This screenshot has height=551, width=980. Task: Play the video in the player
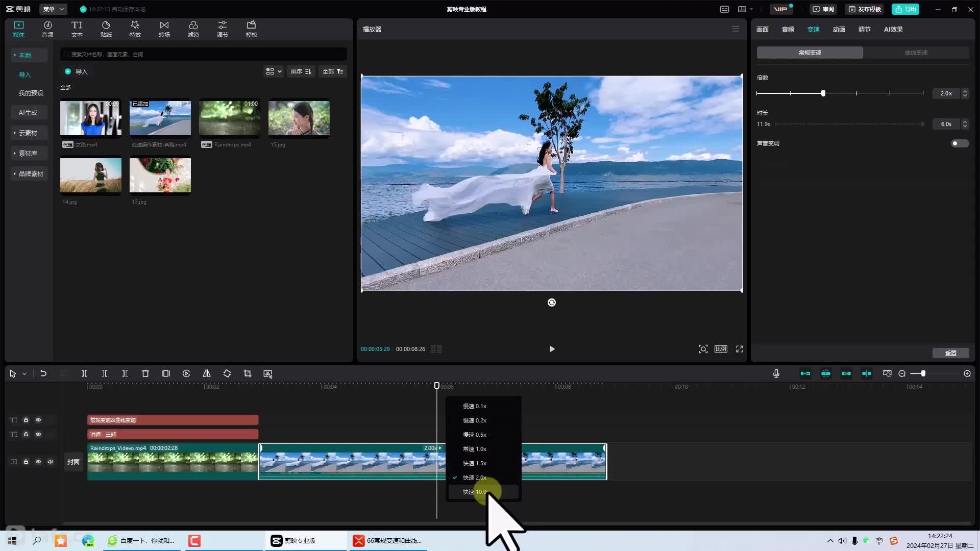[x=552, y=349]
